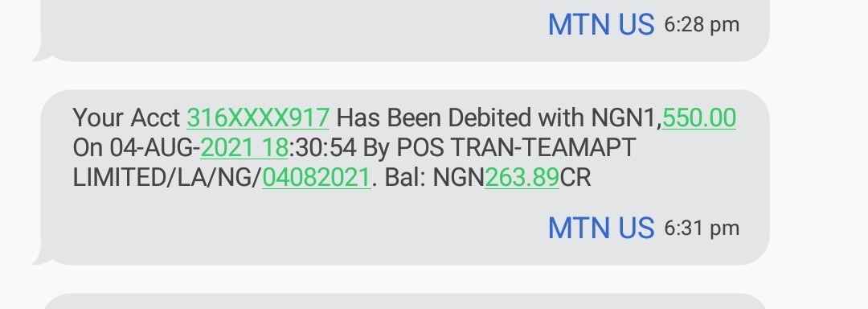Open the 04082021 reference number link

coord(316,178)
